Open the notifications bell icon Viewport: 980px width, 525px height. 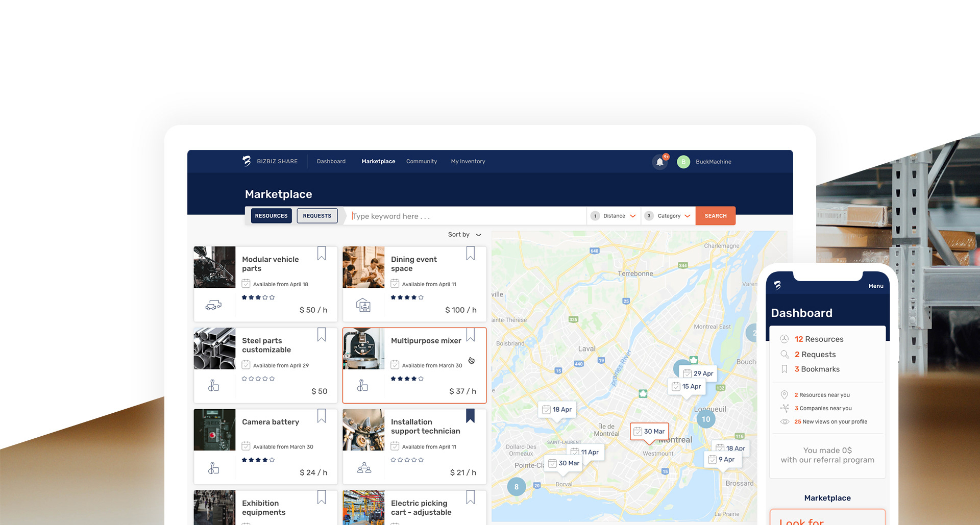coord(660,162)
